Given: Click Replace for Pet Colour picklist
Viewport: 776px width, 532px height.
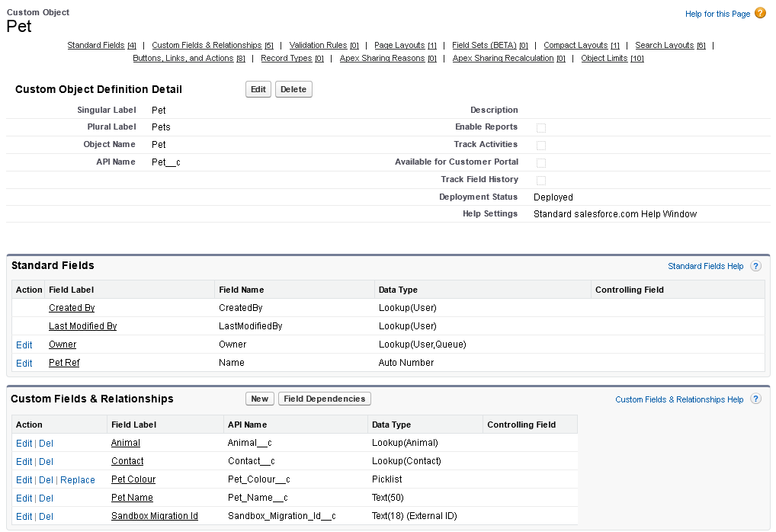Looking at the screenshot, I should 78,480.
